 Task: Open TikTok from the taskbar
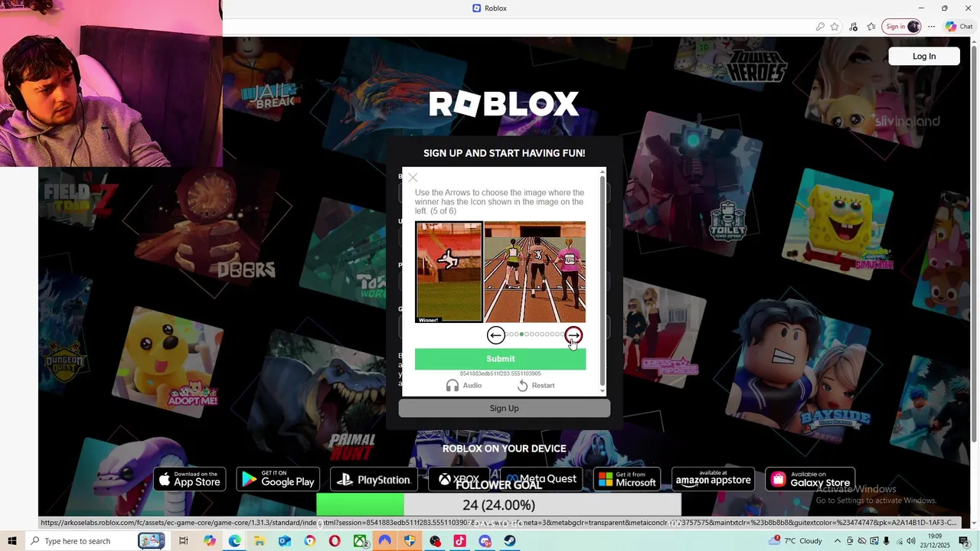tap(459, 541)
